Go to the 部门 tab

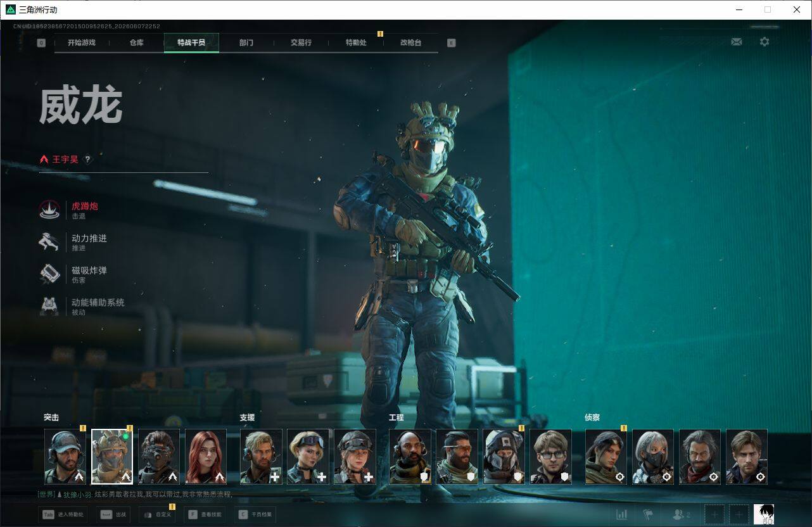tap(246, 43)
